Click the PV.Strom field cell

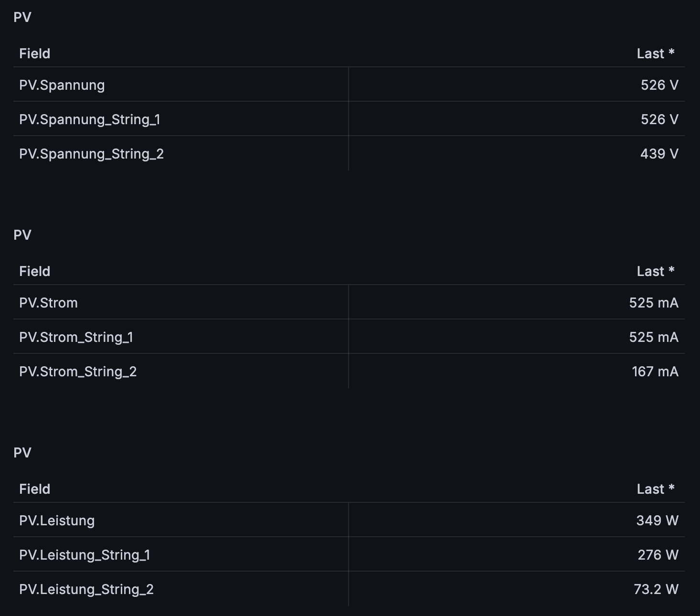click(x=49, y=303)
